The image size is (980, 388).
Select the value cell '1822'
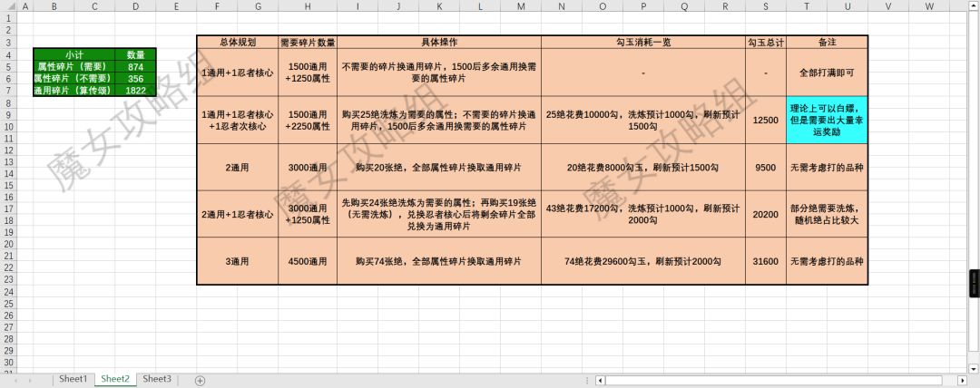[x=135, y=91]
